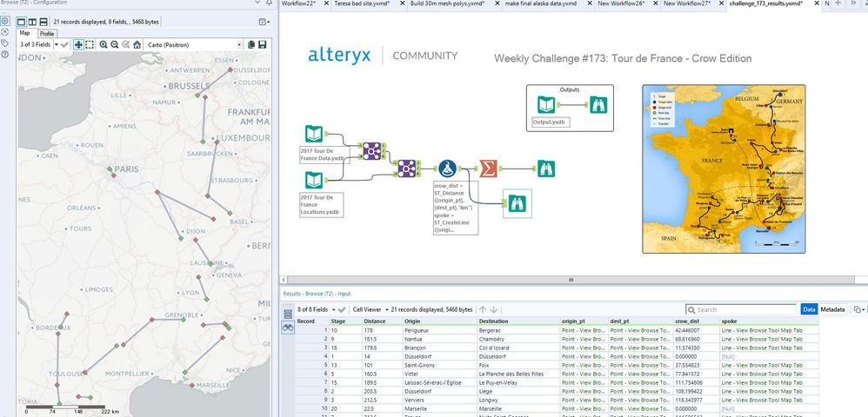The height and width of the screenshot is (417, 868).
Task: Click the Origin column header
Action: point(439,321)
